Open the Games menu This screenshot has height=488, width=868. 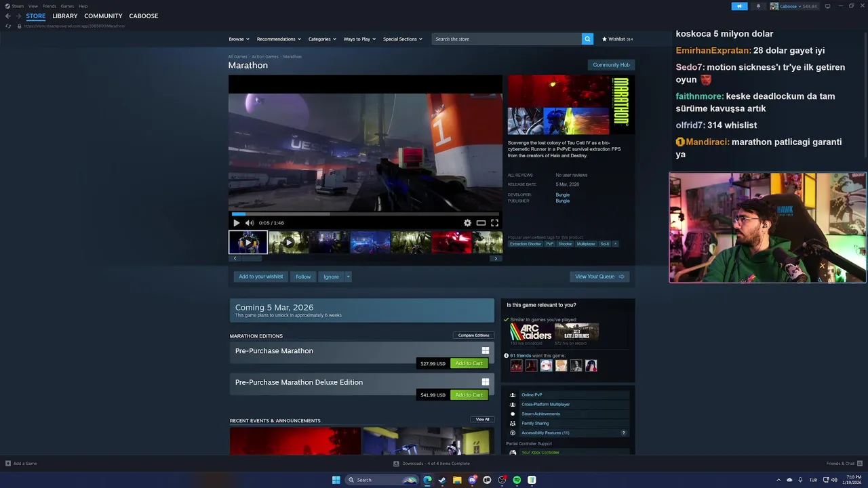[x=67, y=6]
